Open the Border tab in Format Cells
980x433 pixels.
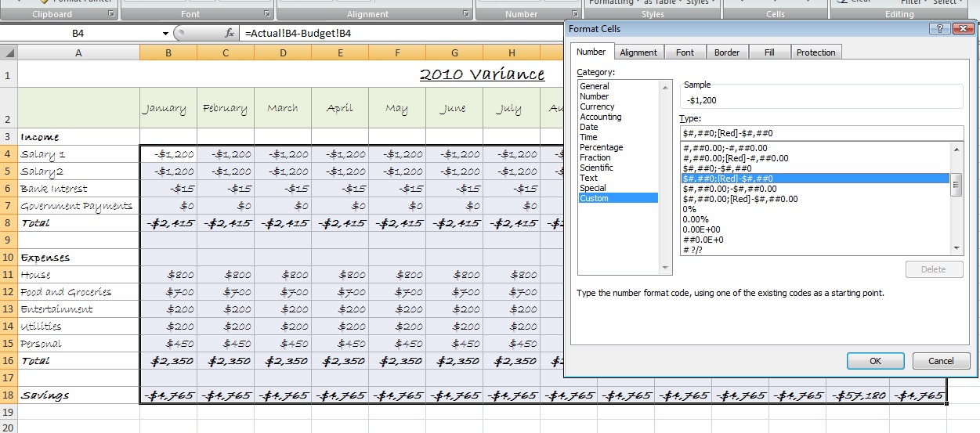[726, 52]
